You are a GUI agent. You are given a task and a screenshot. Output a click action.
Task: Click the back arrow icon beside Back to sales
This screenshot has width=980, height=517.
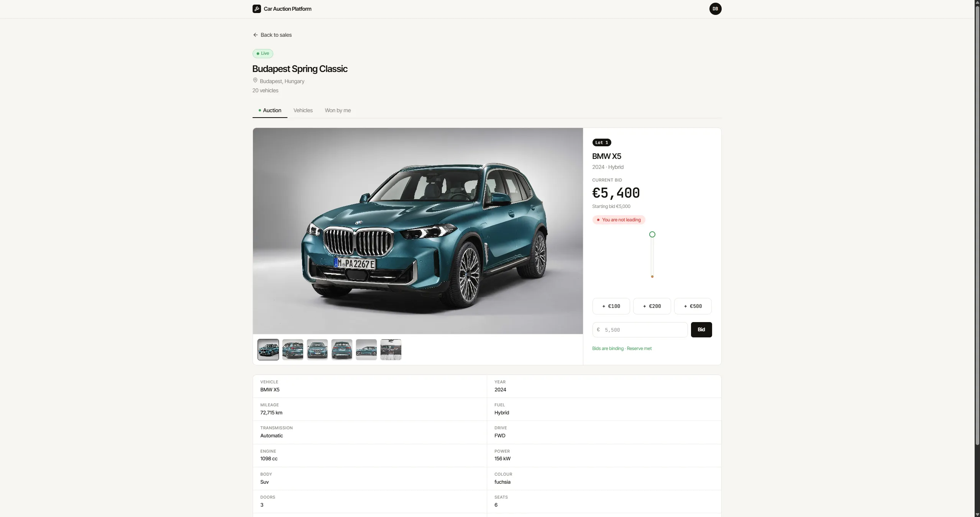[255, 35]
